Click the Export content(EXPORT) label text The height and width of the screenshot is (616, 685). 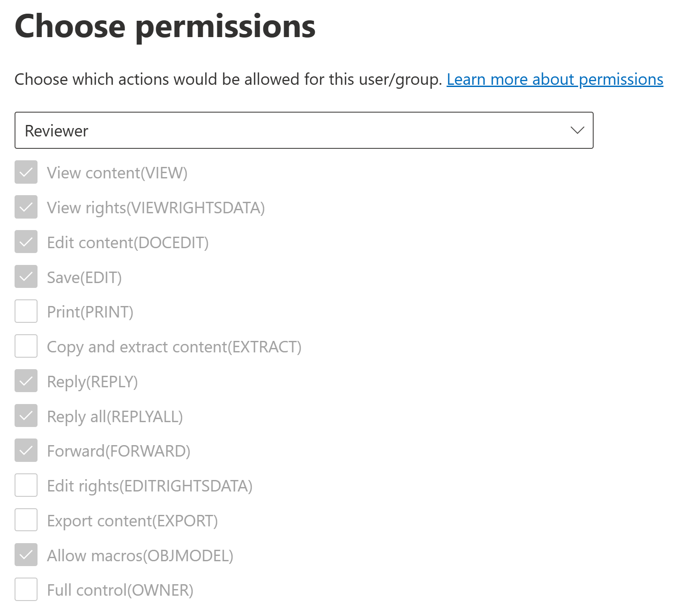tap(132, 521)
